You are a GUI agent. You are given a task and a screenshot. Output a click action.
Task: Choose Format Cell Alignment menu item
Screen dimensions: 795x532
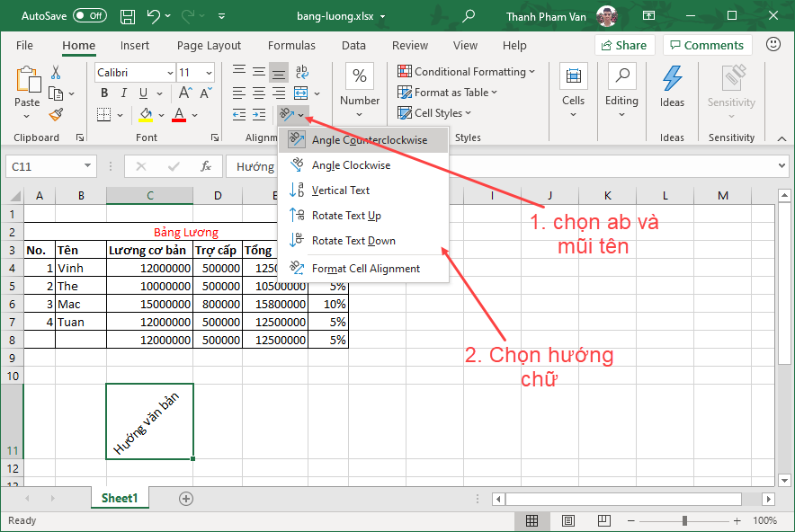(x=363, y=269)
